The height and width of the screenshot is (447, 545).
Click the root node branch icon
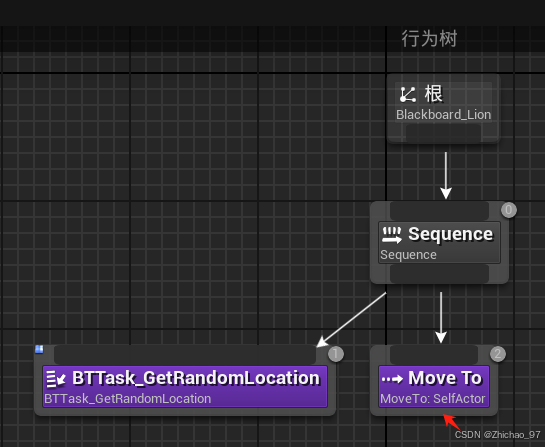[x=407, y=95]
